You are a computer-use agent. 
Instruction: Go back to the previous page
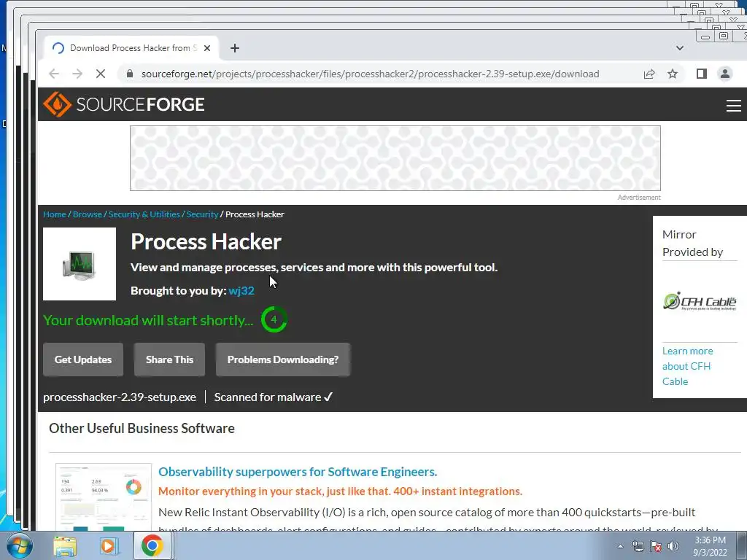54,74
